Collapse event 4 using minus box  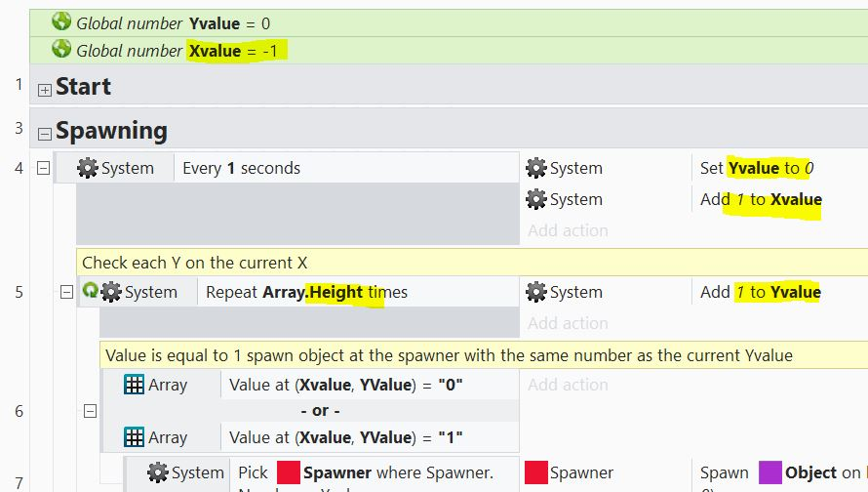[x=44, y=168]
